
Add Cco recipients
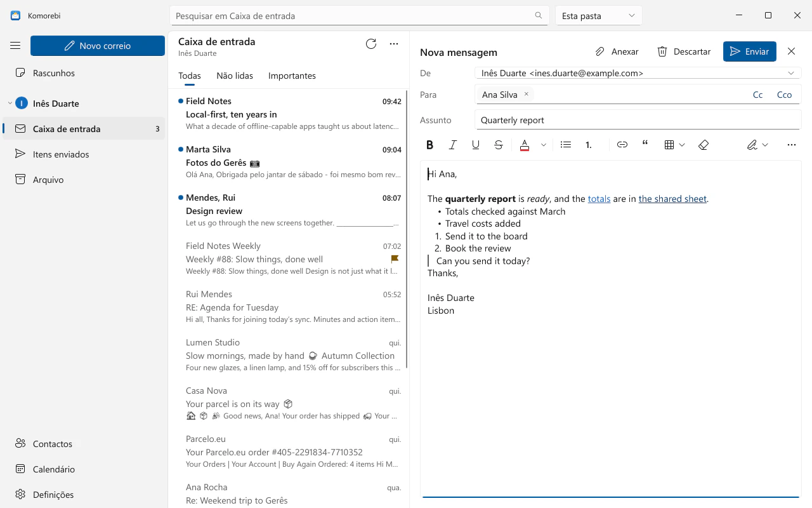pos(785,95)
